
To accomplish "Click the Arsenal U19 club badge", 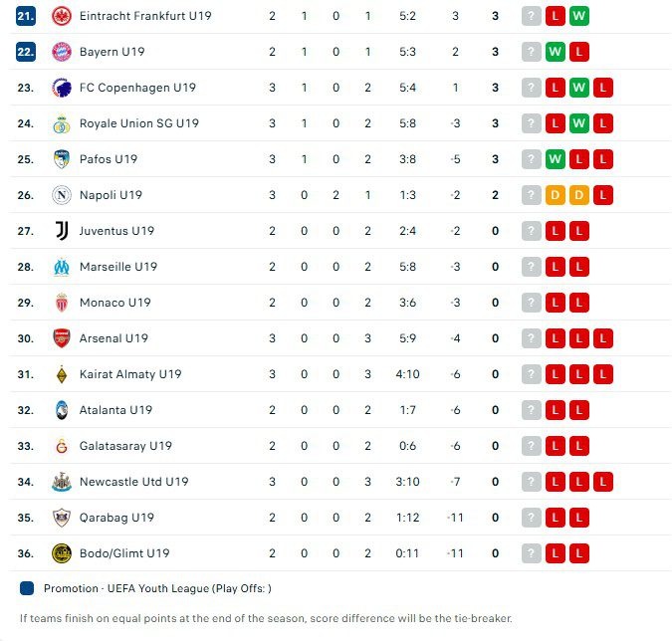I will click(x=62, y=338).
